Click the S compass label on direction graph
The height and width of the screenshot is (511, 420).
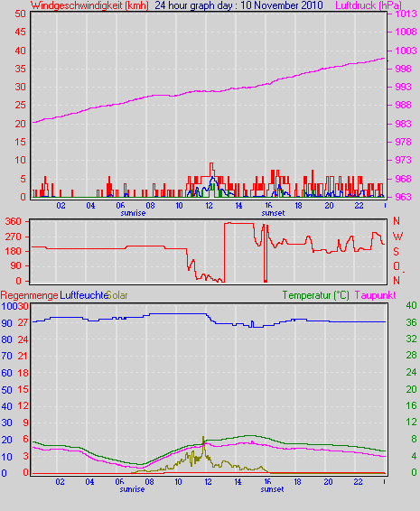[x=396, y=251]
